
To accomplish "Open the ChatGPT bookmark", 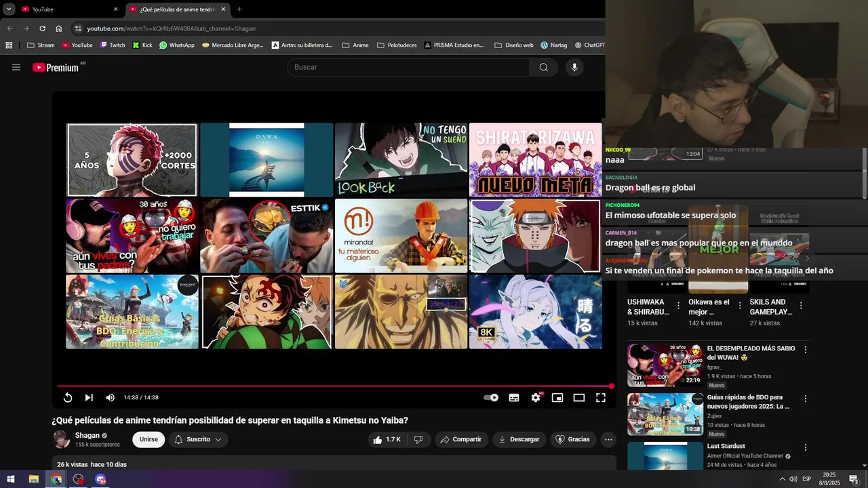I will 589,45.
